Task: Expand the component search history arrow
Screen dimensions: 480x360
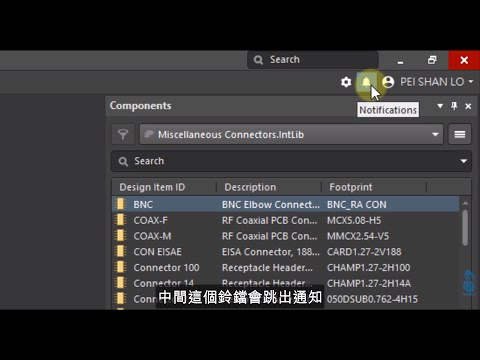Action: (463, 161)
